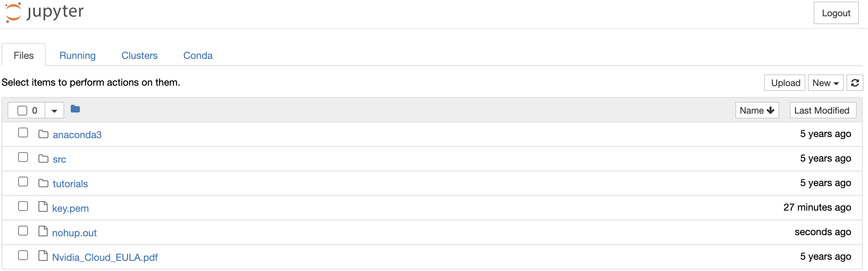Open the Conda tab

(x=198, y=55)
